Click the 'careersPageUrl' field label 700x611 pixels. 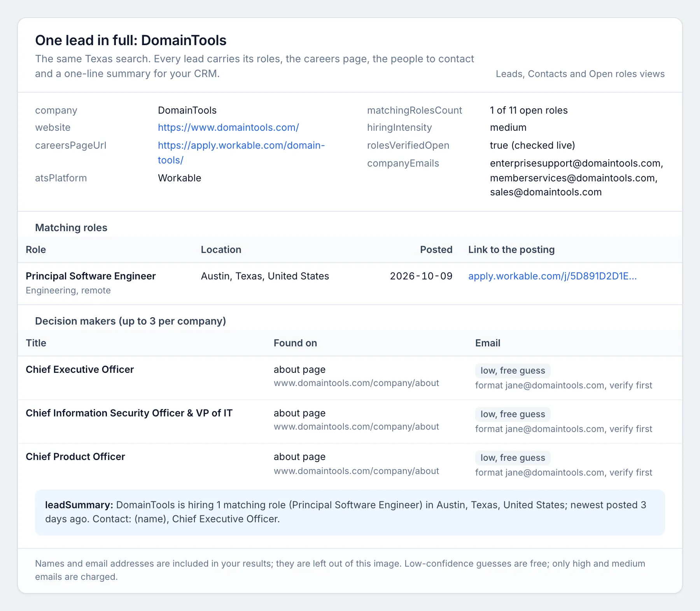(71, 146)
